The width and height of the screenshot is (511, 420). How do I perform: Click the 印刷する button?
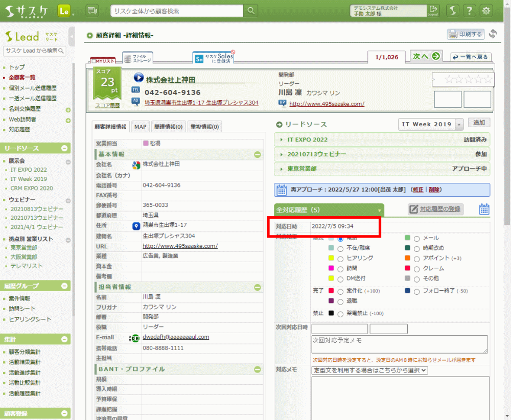click(x=466, y=34)
